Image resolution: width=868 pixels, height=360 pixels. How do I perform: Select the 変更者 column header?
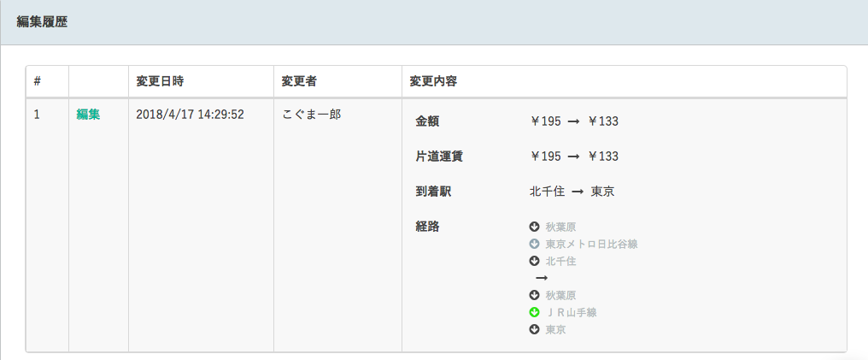click(x=299, y=81)
